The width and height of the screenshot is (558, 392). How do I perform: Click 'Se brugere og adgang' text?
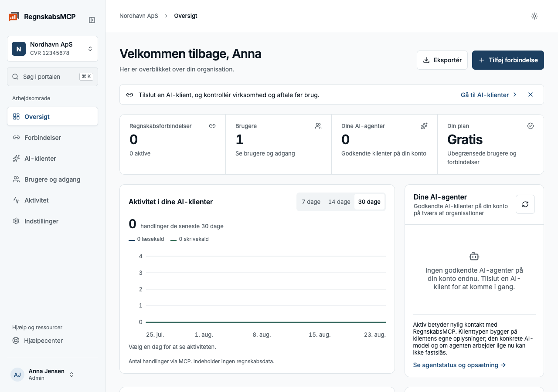click(x=265, y=153)
